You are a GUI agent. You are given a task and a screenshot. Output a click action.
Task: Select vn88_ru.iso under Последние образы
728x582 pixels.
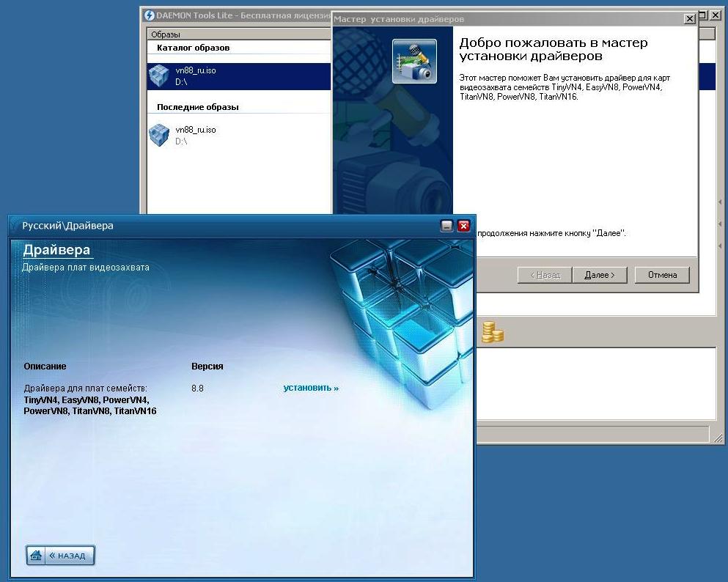pyautogui.click(x=196, y=135)
